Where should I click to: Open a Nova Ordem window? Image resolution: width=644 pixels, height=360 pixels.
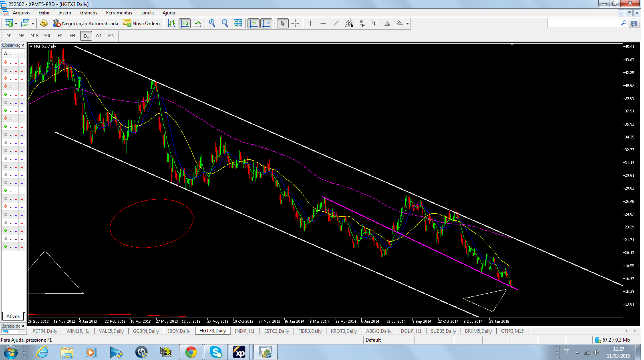(x=142, y=24)
